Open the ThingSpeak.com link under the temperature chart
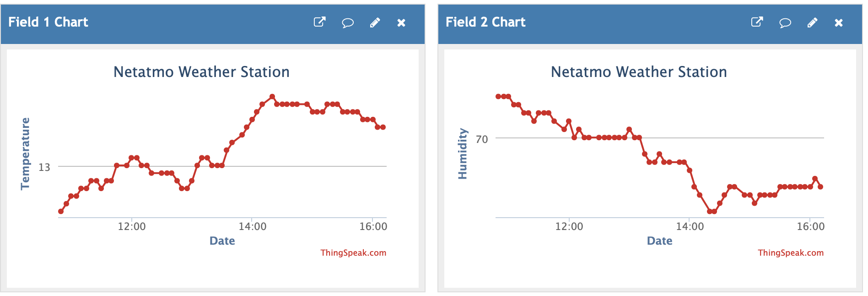This screenshot has width=868, height=296. [353, 252]
